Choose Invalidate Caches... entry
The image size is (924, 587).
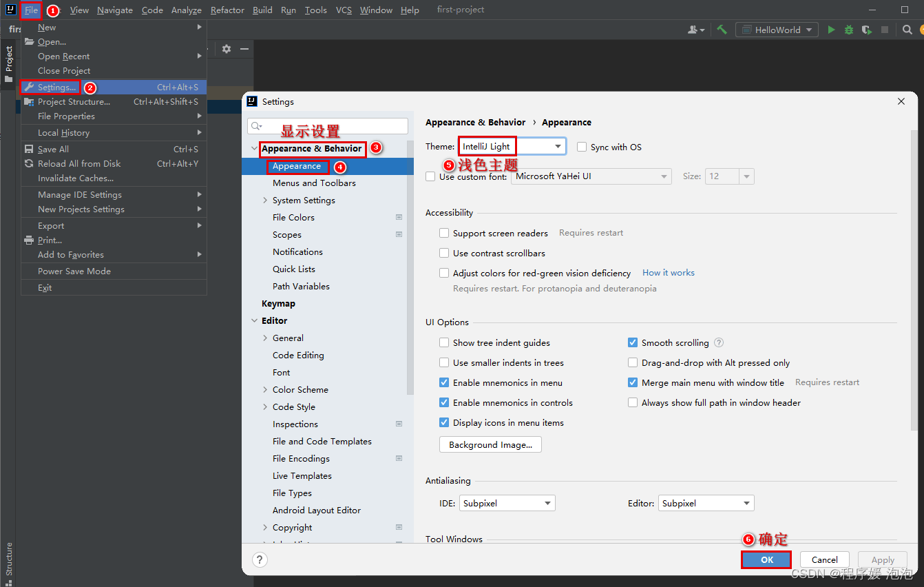114,178
